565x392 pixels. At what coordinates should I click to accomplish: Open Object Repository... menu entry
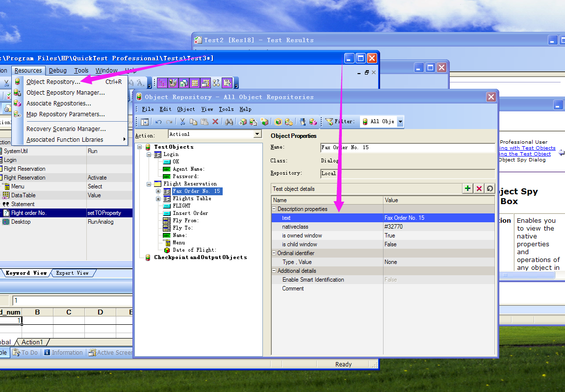(x=70, y=82)
